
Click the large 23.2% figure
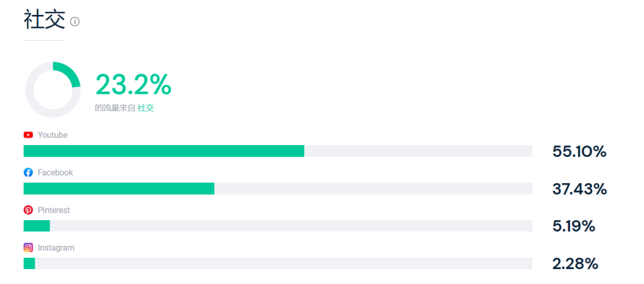[x=134, y=85]
